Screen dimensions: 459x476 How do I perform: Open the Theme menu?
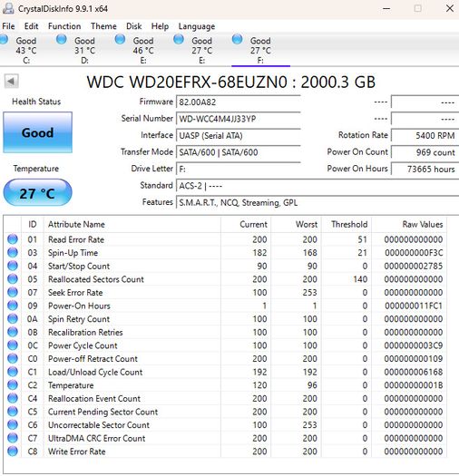(x=103, y=26)
